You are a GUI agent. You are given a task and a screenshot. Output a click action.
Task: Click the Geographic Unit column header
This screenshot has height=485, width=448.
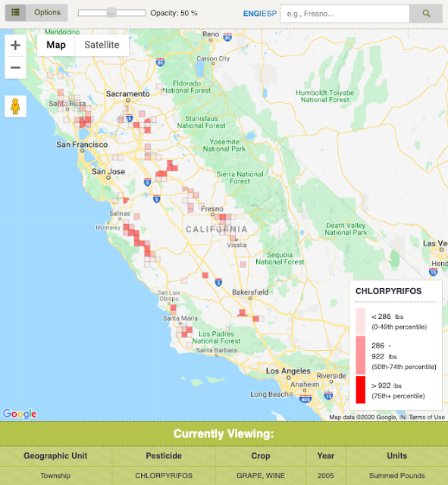[x=55, y=456]
